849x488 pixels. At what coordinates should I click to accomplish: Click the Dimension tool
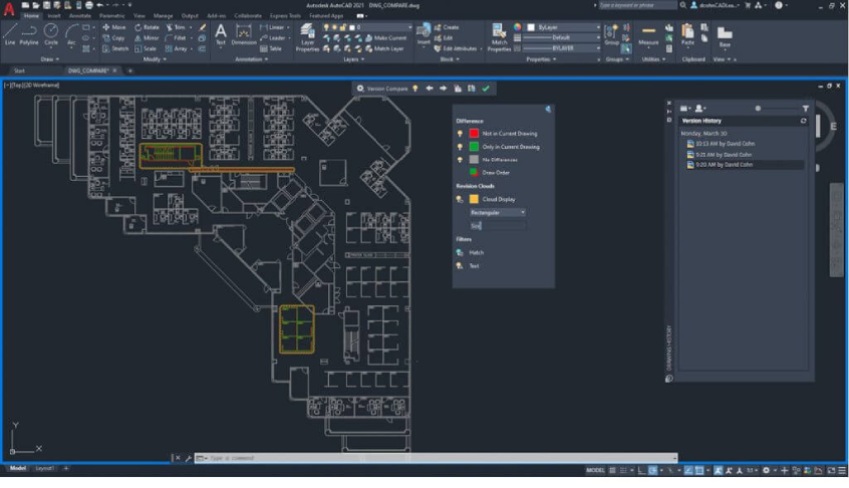pos(244,34)
